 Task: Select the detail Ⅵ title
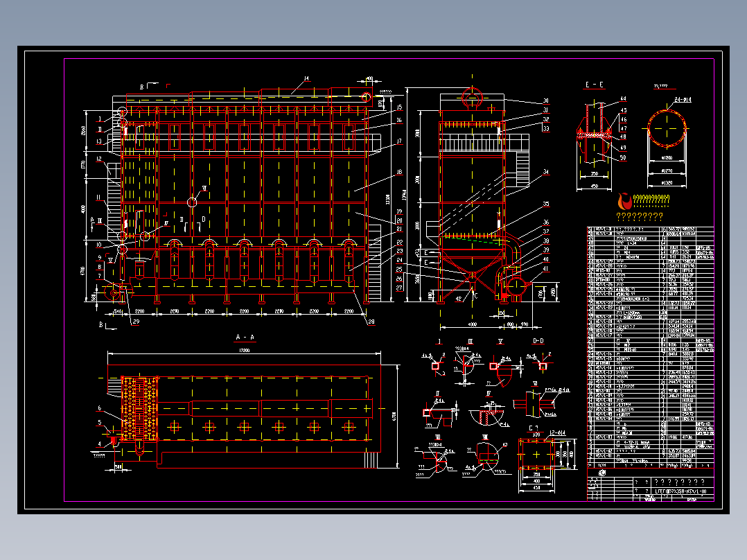point(535,384)
